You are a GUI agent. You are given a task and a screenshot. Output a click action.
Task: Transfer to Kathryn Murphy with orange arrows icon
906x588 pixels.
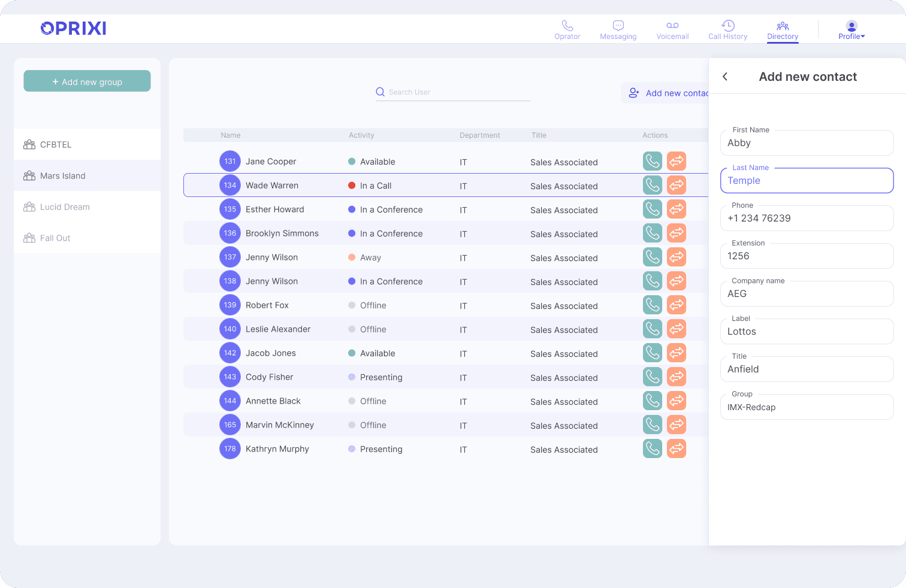(676, 448)
